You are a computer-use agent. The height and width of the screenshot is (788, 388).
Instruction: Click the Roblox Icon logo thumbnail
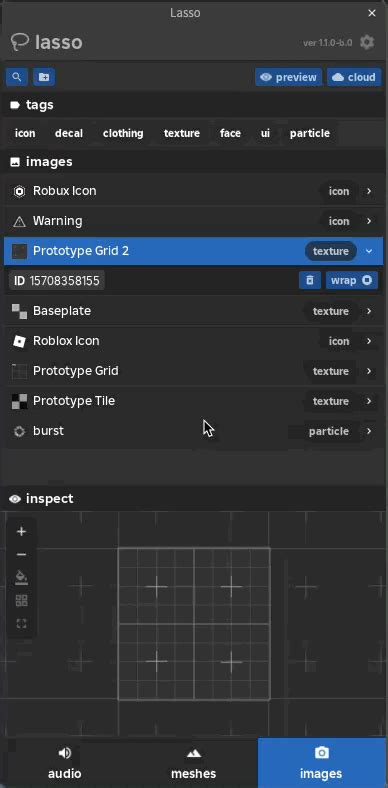tap(19, 341)
